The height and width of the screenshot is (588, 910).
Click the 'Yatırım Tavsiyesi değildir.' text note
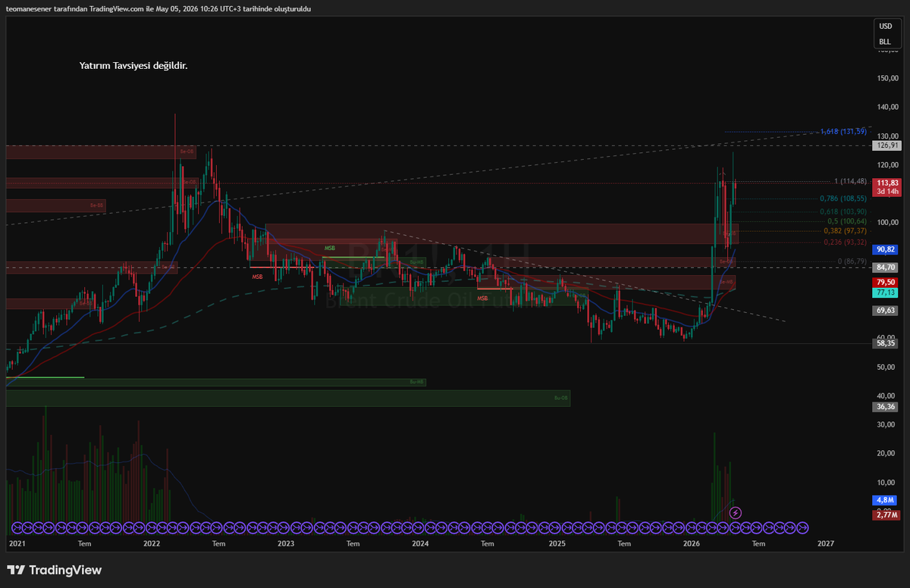pyautogui.click(x=133, y=66)
